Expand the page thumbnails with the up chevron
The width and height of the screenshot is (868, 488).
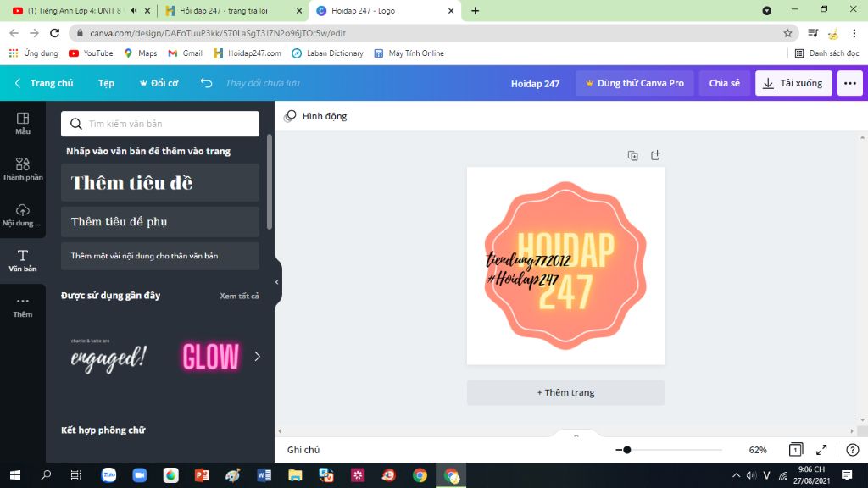(x=576, y=436)
